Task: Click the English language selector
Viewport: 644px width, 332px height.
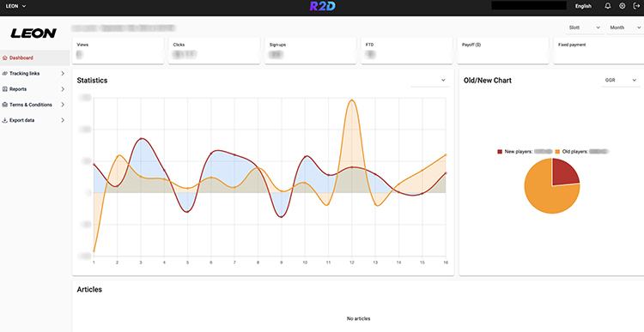Action: 583,6
